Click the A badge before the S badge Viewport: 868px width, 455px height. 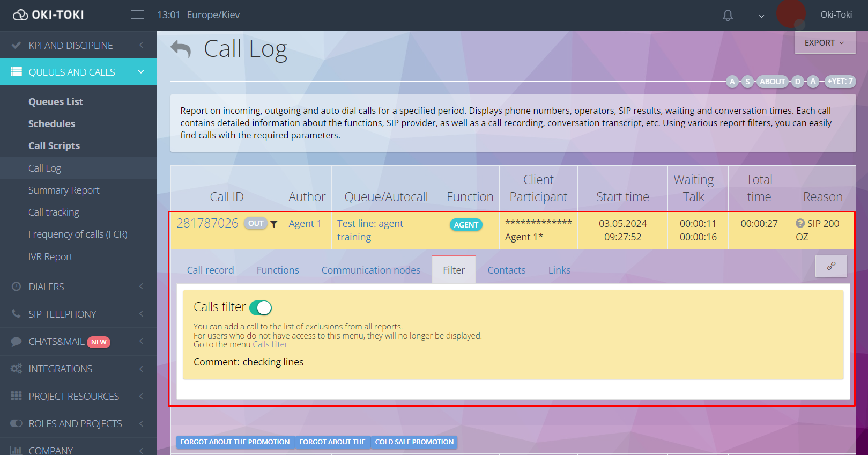click(x=732, y=82)
